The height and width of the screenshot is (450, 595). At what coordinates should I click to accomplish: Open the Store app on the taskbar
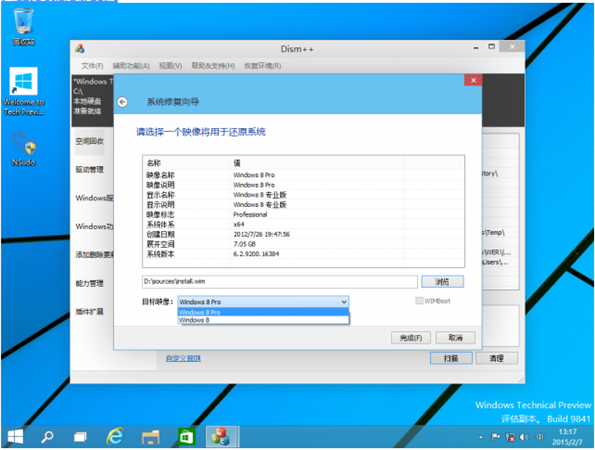click(186, 437)
